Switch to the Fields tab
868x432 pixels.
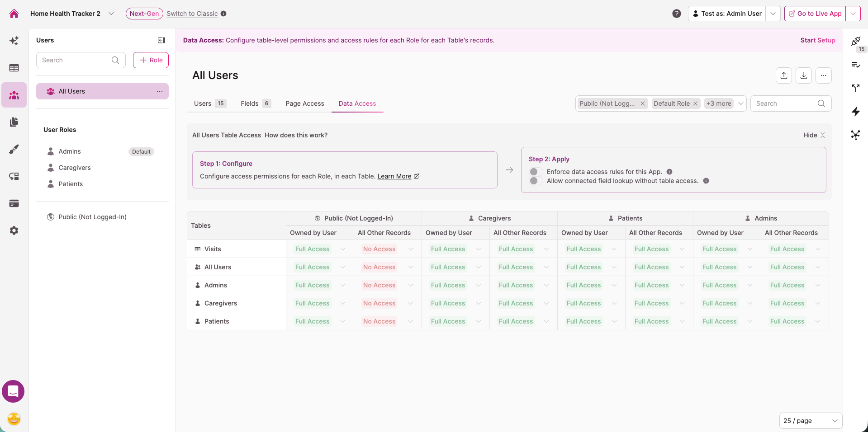[256, 103]
